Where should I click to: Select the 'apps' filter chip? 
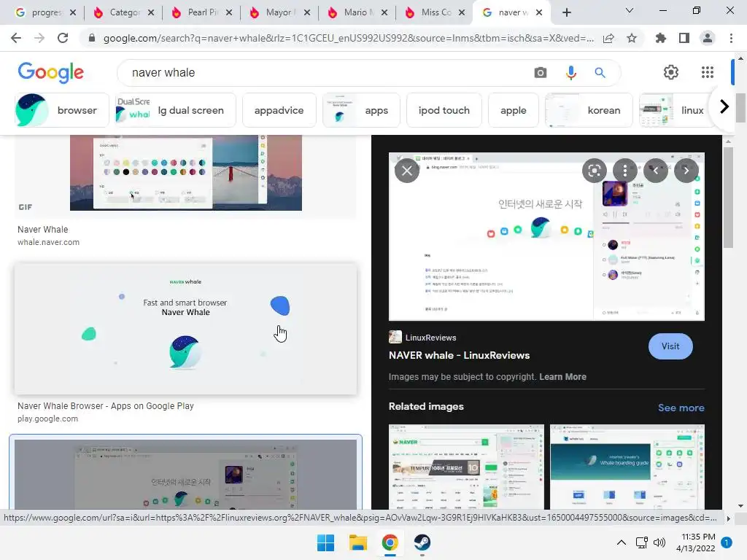pyautogui.click(x=361, y=111)
